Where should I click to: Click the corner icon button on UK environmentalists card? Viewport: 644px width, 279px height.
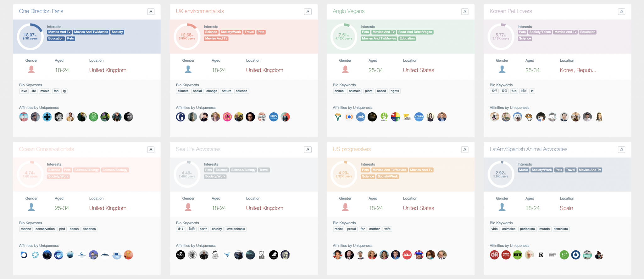pyautogui.click(x=308, y=12)
